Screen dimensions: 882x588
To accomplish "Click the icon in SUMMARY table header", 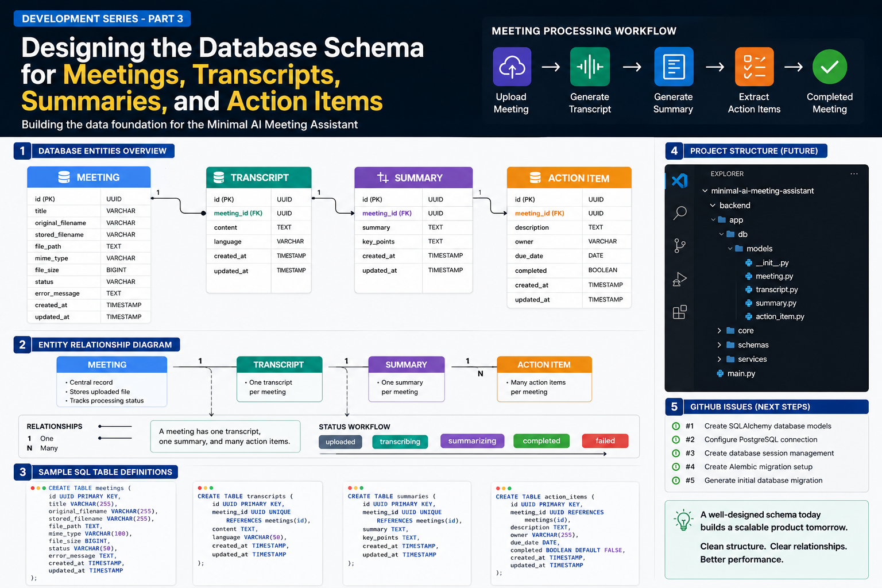I will point(383,177).
